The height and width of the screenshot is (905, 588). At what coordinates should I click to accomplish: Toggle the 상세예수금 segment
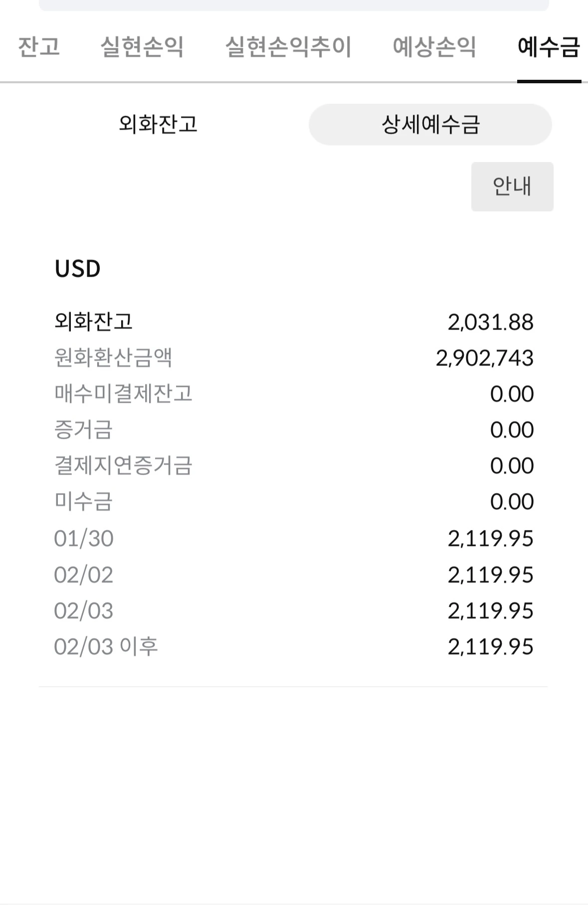pos(430,124)
